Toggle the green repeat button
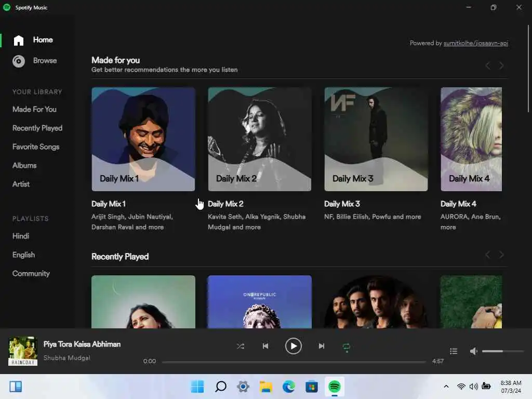 [x=347, y=347]
